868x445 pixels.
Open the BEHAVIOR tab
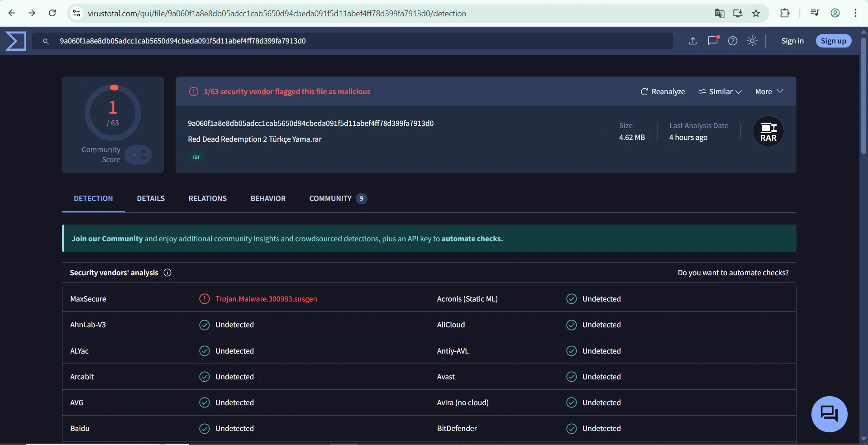(x=268, y=198)
